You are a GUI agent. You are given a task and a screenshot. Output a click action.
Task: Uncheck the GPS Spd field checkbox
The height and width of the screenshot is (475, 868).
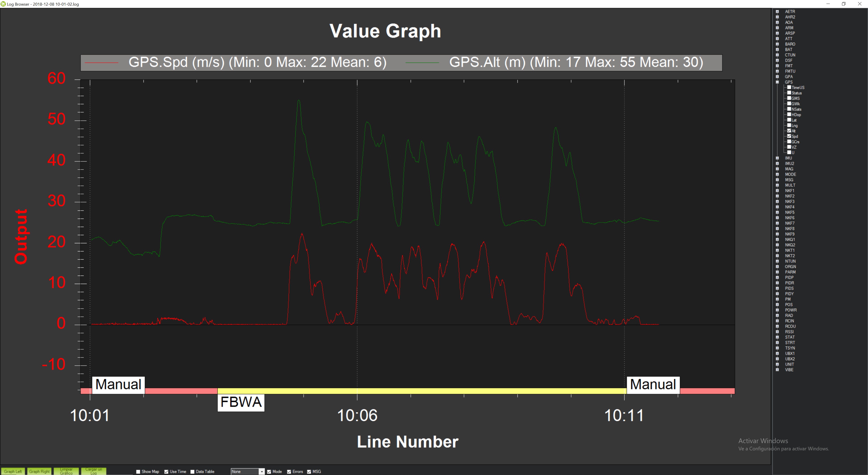[789, 136]
